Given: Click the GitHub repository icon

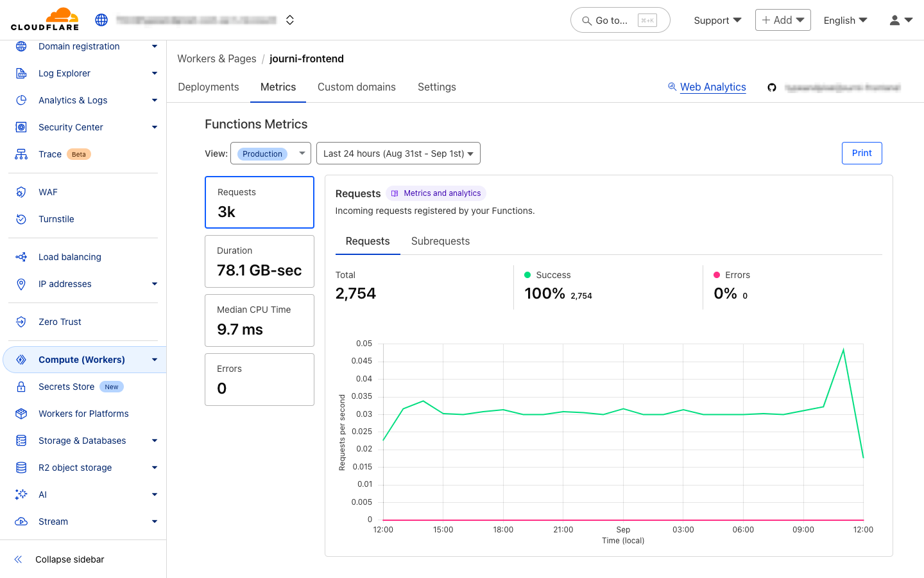Looking at the screenshot, I should [x=772, y=87].
